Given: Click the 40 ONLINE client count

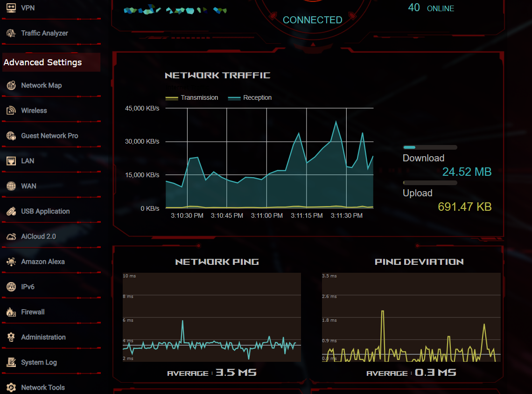Looking at the screenshot, I should (x=431, y=8).
